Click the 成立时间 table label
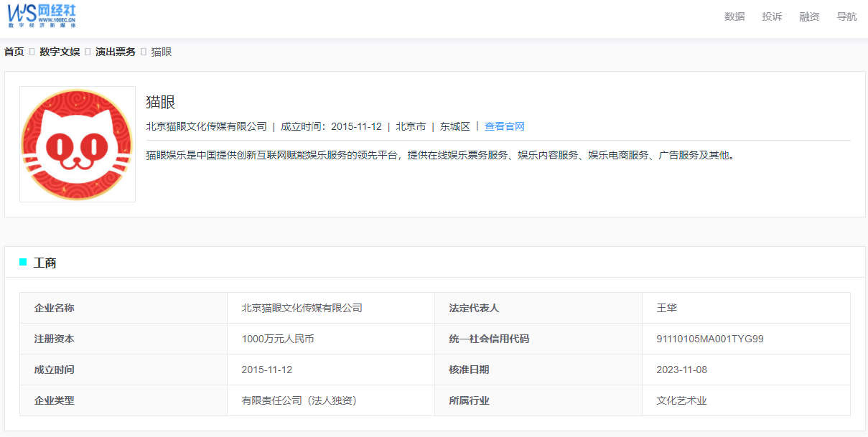Screen dimensions: 868x437 [x=55, y=370]
